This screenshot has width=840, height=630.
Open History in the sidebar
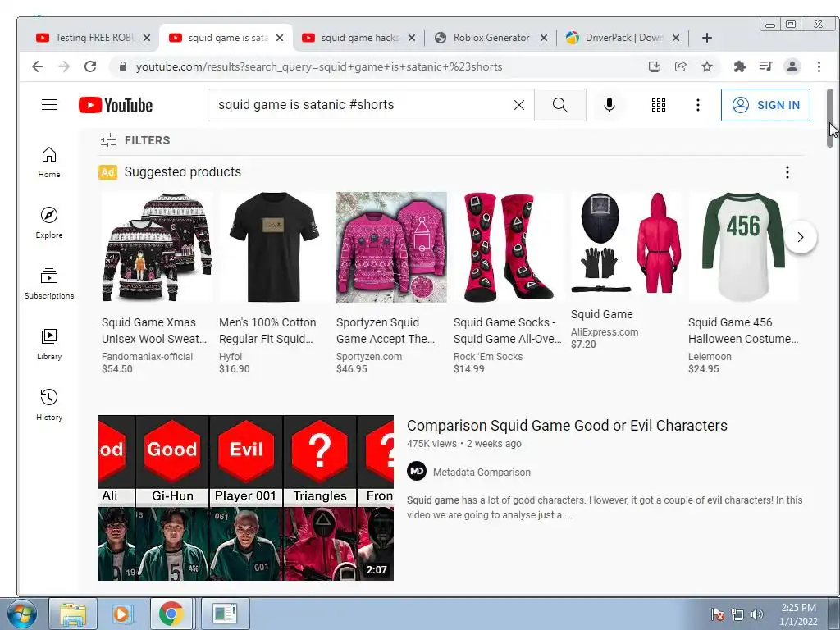coord(49,404)
